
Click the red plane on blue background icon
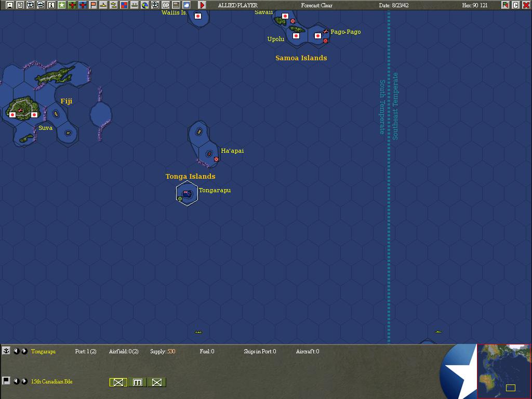click(x=83, y=5)
